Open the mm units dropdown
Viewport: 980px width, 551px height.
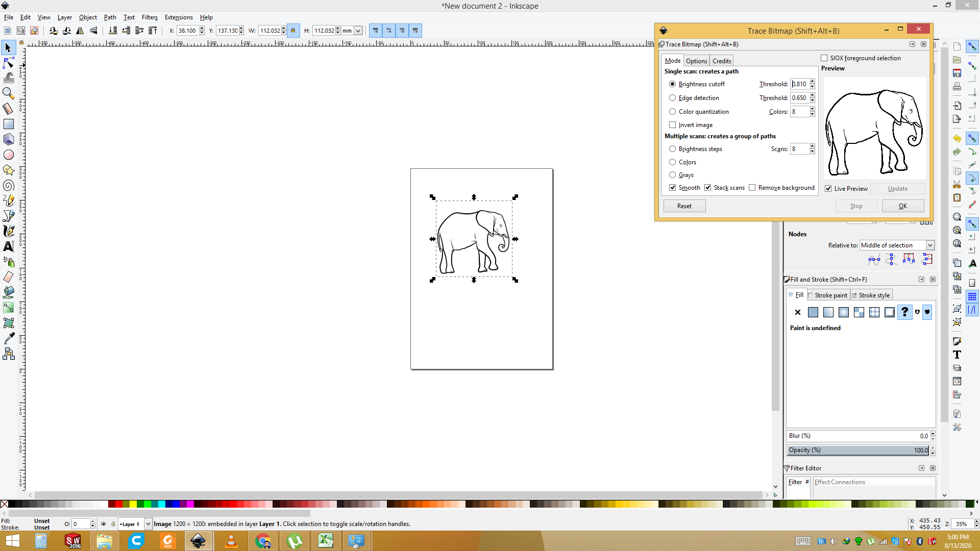358,31
